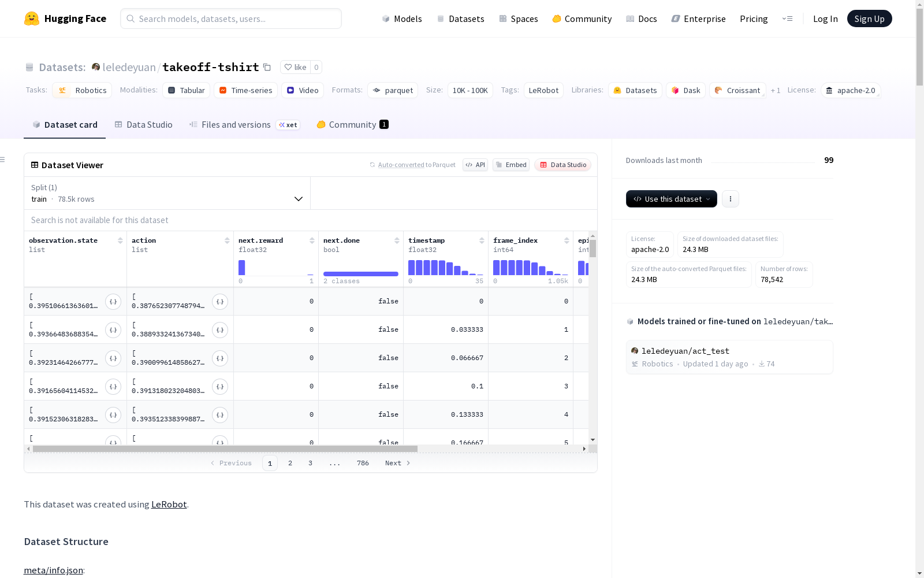Sort by the action column
The height and width of the screenshot is (578, 924).
(227, 240)
